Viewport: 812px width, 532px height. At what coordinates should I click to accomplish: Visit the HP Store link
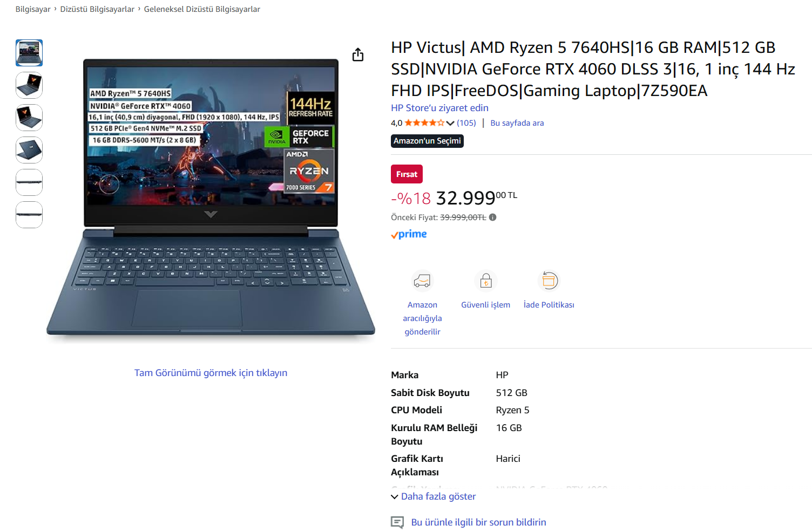click(439, 108)
